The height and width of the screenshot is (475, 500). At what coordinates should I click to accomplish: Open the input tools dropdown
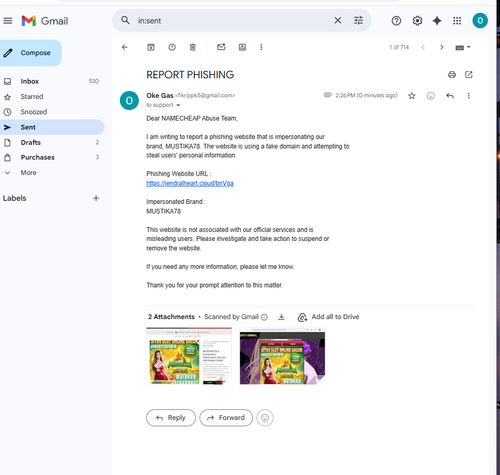tap(463, 47)
